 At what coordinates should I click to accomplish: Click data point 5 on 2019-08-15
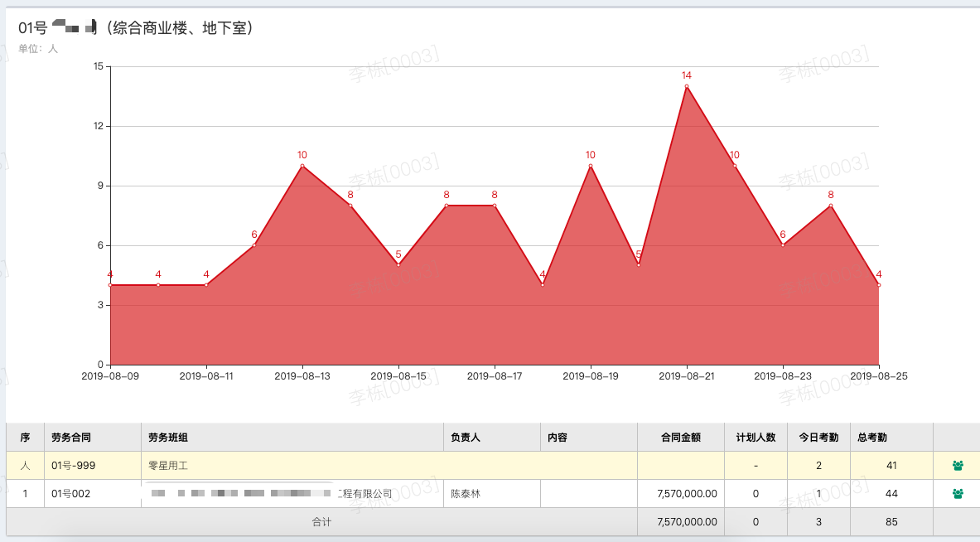point(398,265)
